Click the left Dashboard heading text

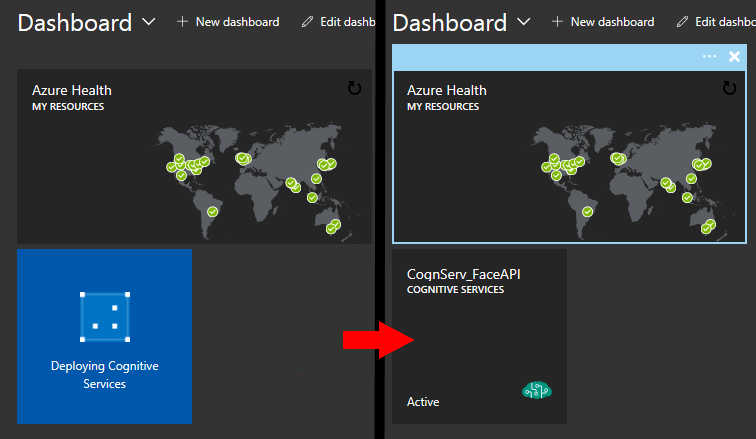coord(75,23)
